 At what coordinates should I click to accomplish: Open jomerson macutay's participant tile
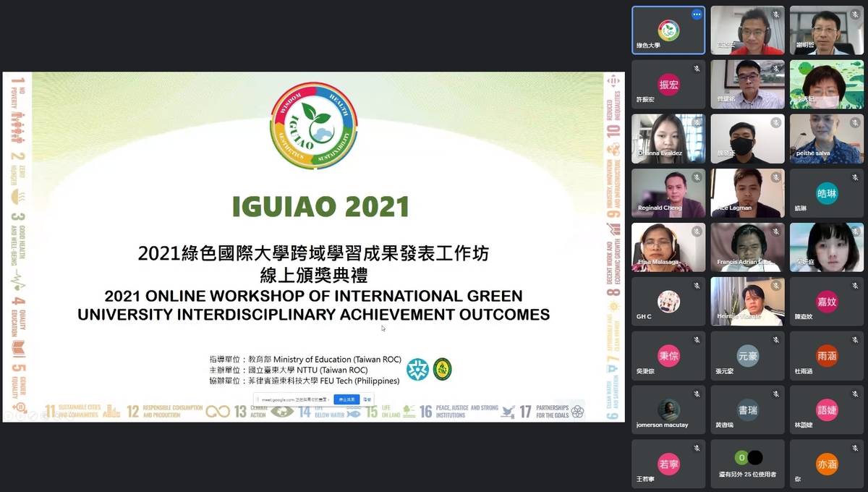coord(668,410)
